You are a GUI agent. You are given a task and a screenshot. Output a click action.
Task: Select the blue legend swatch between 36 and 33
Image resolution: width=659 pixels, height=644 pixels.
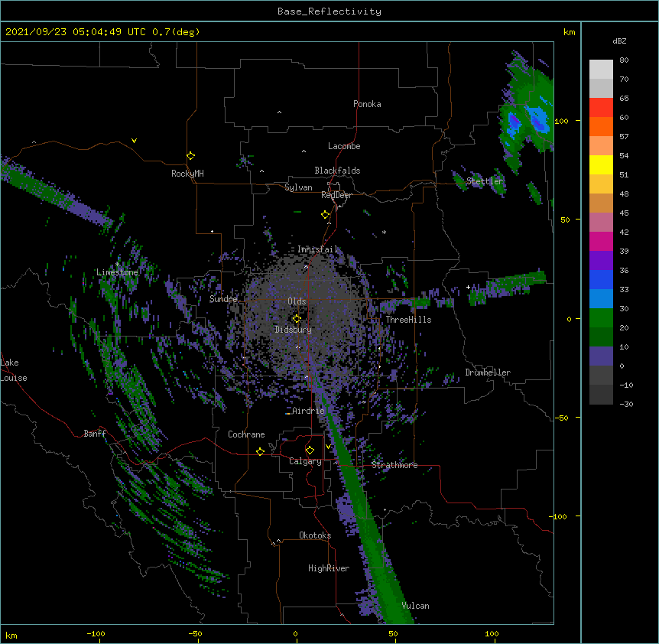(601, 279)
